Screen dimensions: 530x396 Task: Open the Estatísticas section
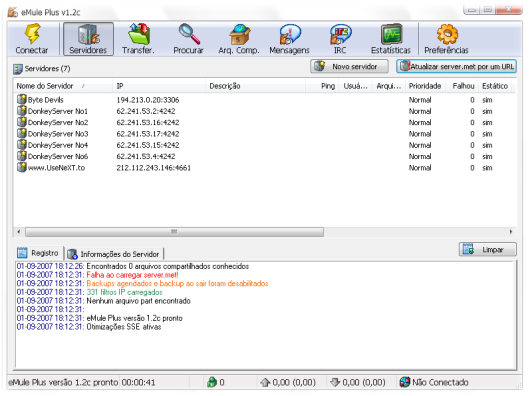[391, 39]
